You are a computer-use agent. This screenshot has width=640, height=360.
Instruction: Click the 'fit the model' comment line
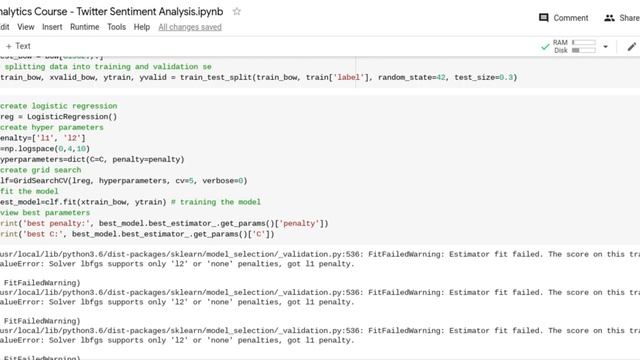[x=29, y=191]
